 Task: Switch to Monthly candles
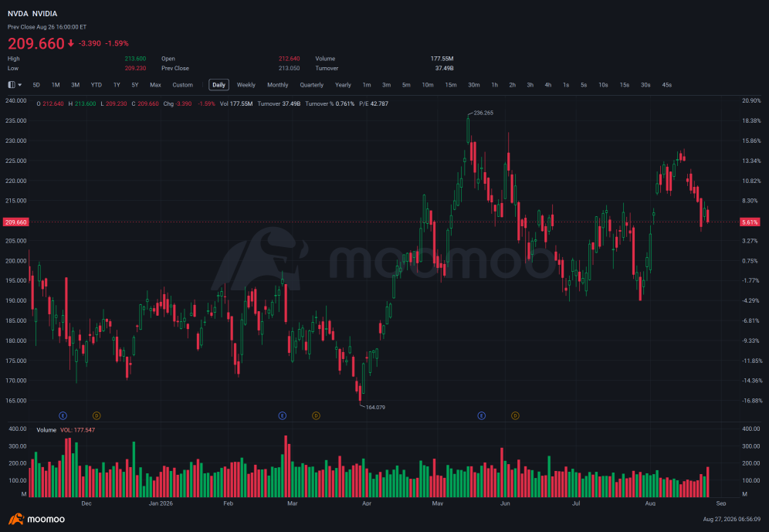278,85
